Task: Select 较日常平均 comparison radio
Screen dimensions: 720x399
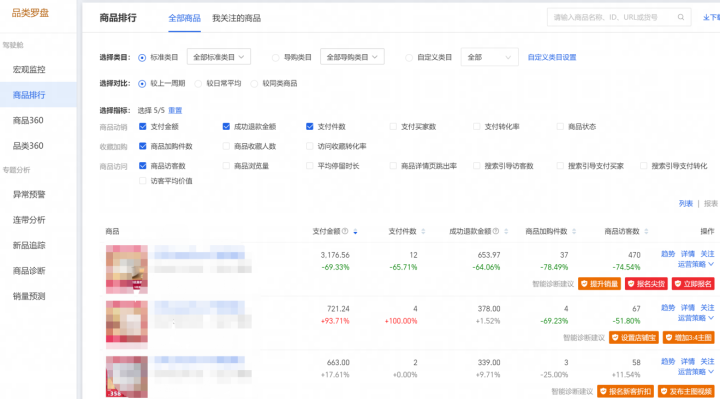Action: [198, 84]
